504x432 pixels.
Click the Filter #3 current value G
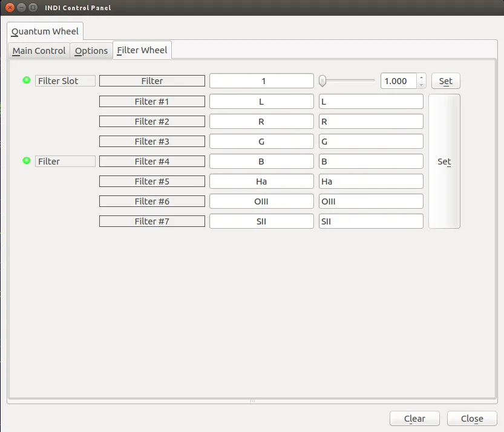[261, 142]
